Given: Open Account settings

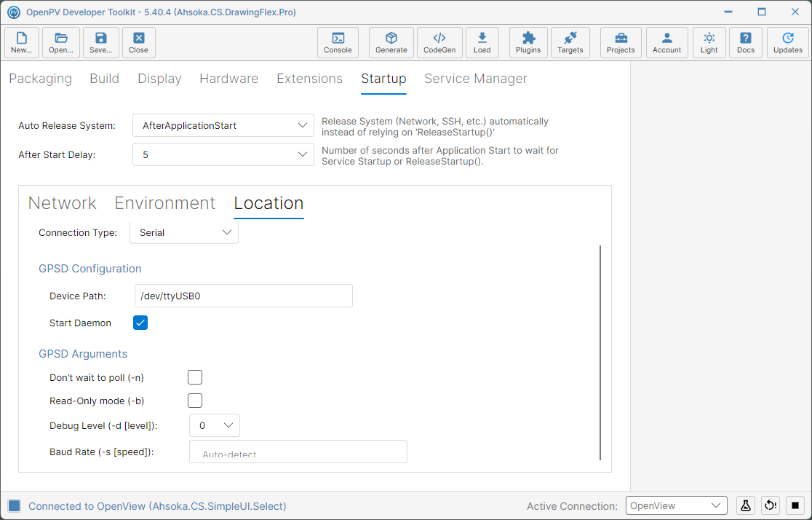Looking at the screenshot, I should (x=667, y=42).
